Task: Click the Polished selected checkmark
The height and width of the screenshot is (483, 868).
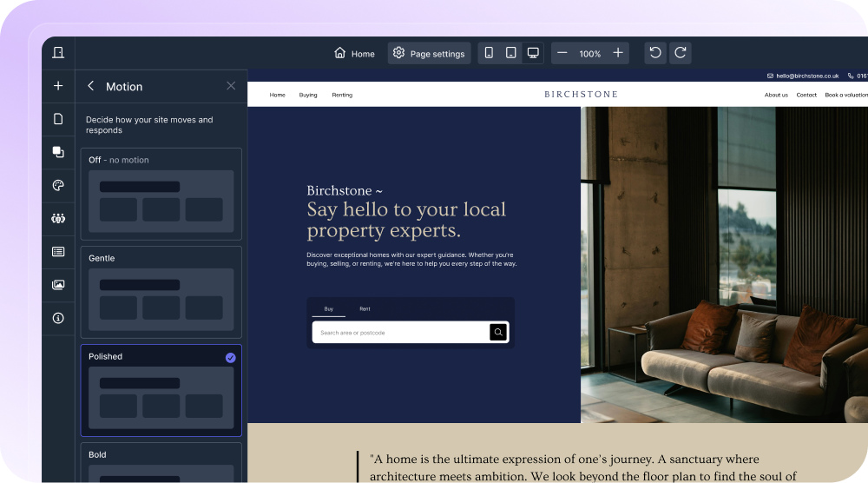Action: pyautogui.click(x=230, y=358)
